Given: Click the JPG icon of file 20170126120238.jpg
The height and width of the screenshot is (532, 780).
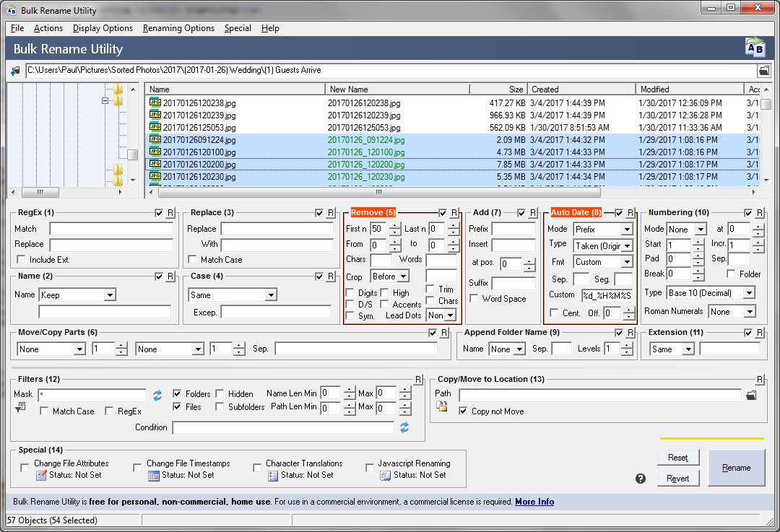Looking at the screenshot, I should 155,103.
